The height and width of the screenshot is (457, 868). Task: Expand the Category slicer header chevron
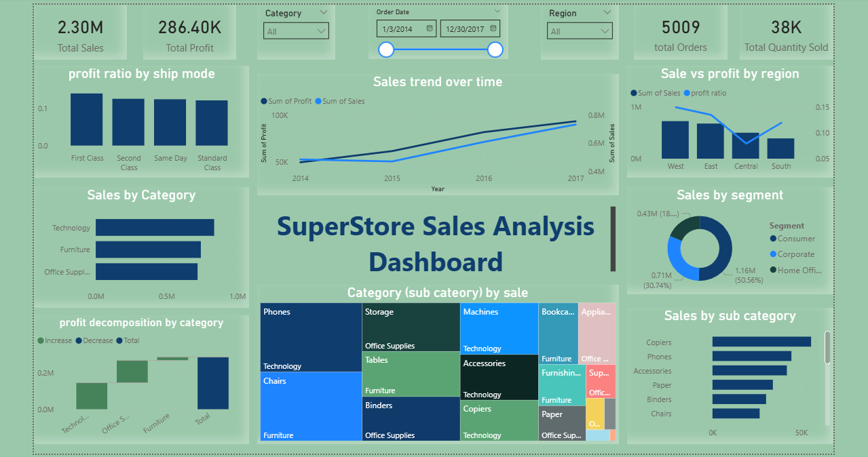point(323,13)
